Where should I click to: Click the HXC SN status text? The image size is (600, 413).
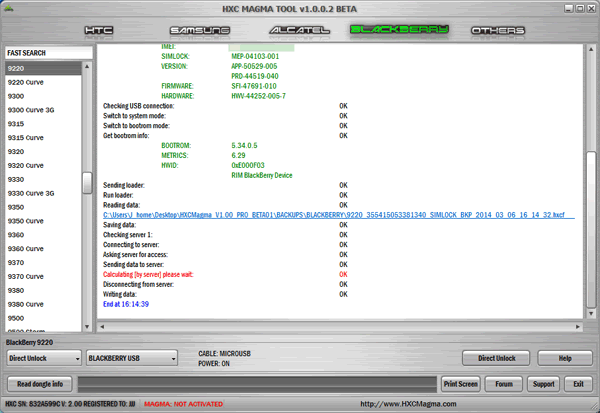pyautogui.click(x=70, y=404)
